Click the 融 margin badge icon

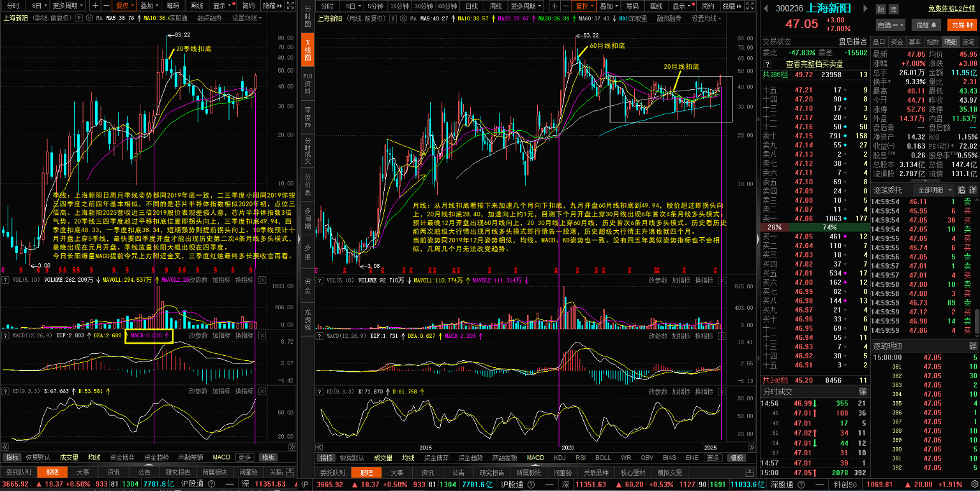(x=881, y=9)
